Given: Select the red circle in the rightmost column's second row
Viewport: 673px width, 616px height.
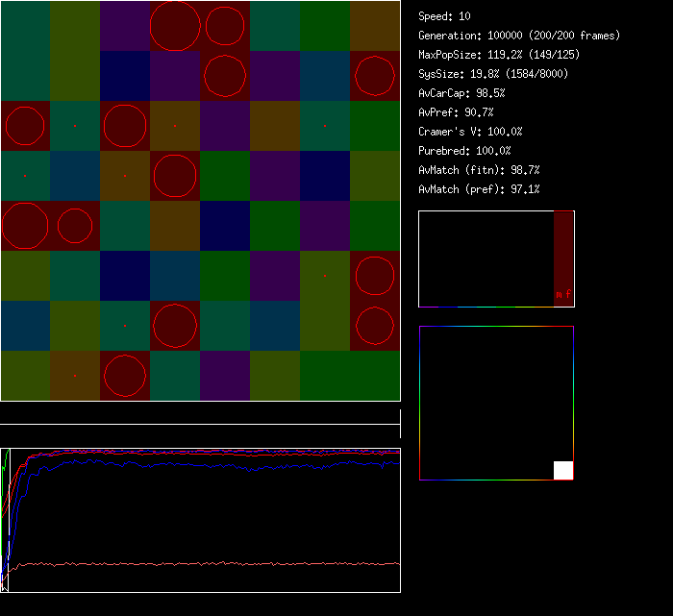Looking at the screenshot, I should [x=375, y=76].
